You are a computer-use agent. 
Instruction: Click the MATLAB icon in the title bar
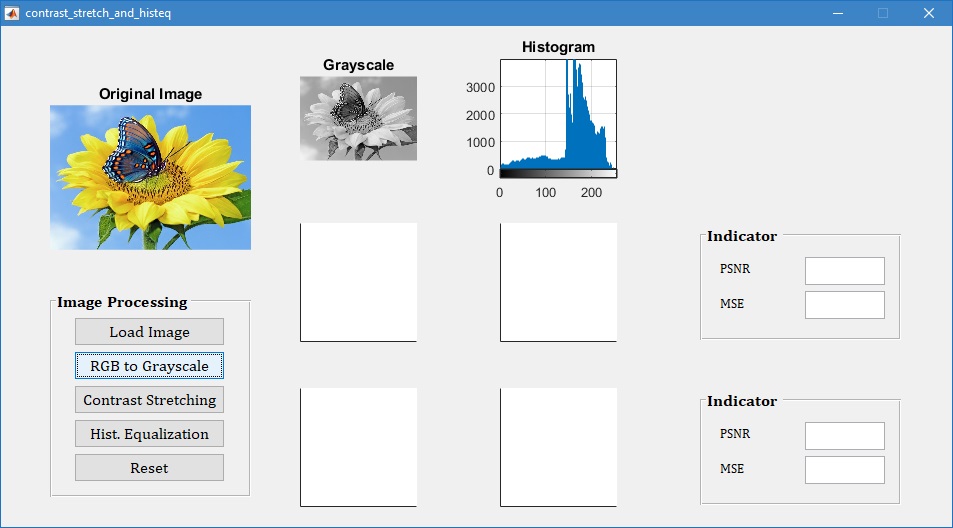(12, 13)
